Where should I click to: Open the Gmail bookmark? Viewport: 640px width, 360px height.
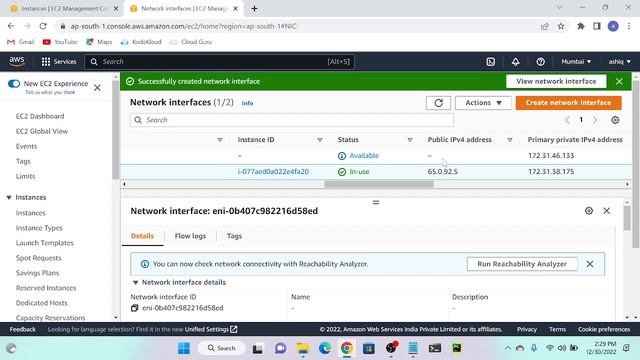(21, 42)
